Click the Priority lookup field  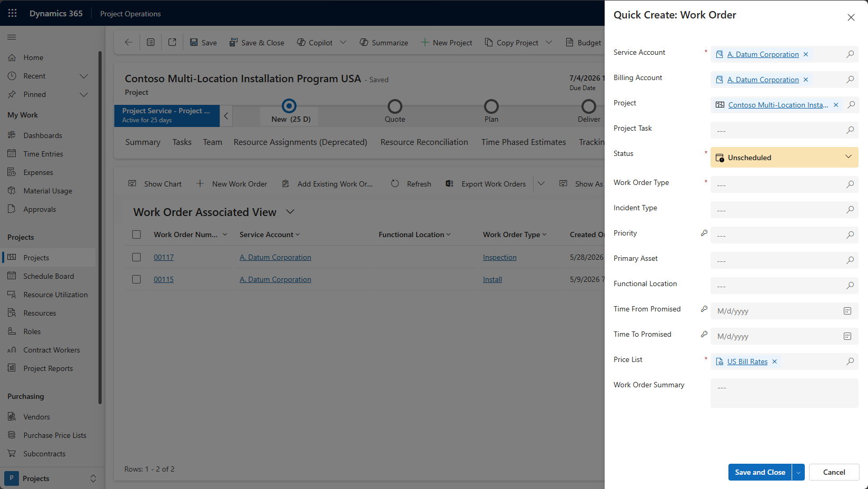pyautogui.click(x=784, y=235)
